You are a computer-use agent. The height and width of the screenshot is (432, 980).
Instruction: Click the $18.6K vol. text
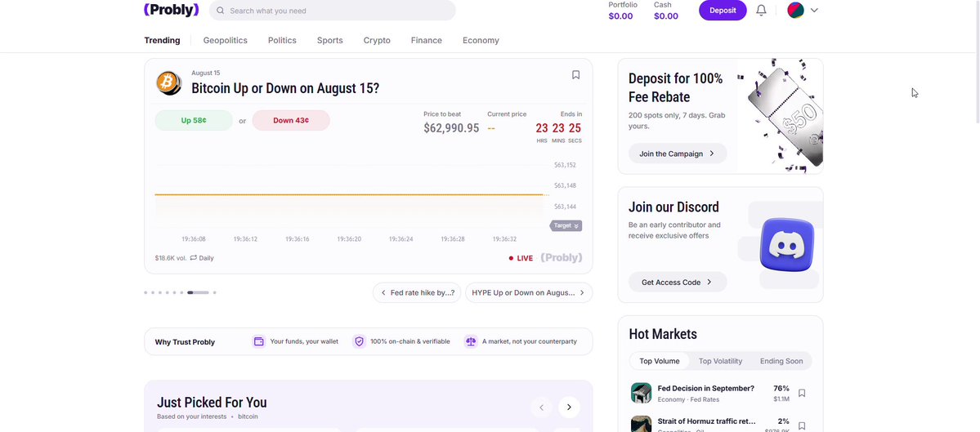click(171, 258)
